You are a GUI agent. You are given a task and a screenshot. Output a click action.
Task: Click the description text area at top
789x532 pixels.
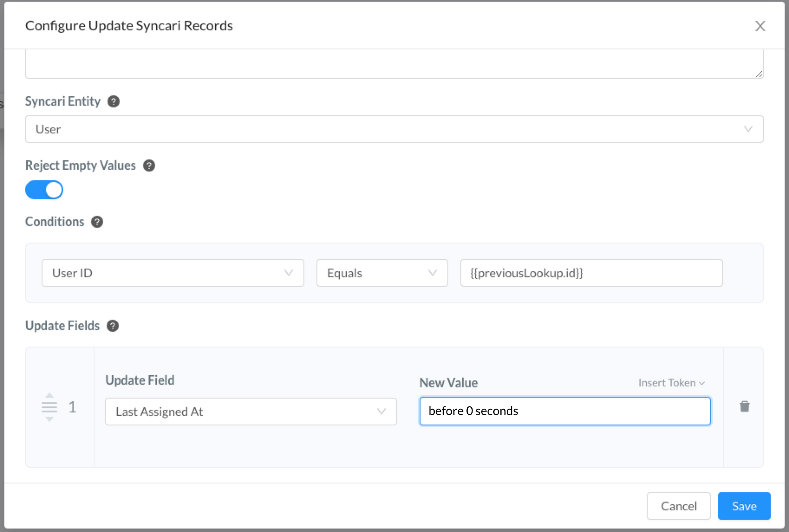(x=394, y=64)
